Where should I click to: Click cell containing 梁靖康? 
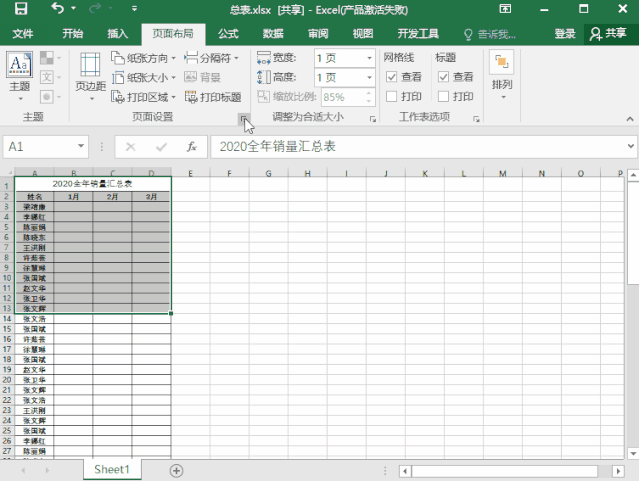point(34,207)
